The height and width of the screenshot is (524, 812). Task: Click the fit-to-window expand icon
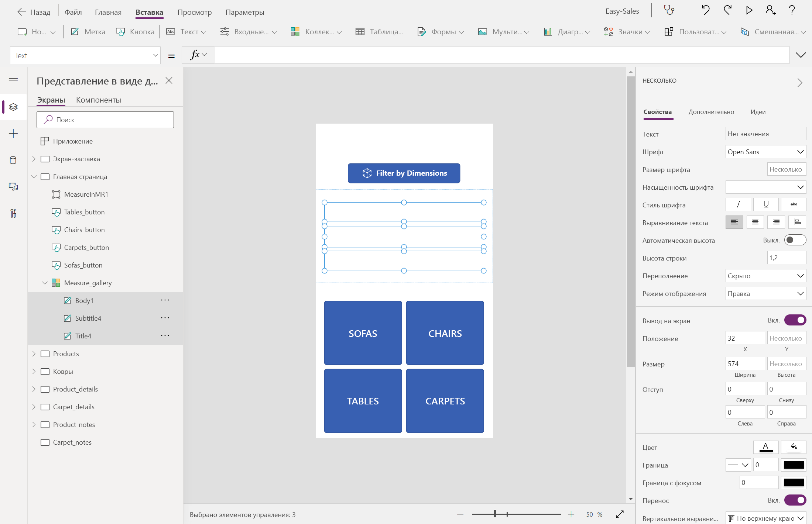620,514
